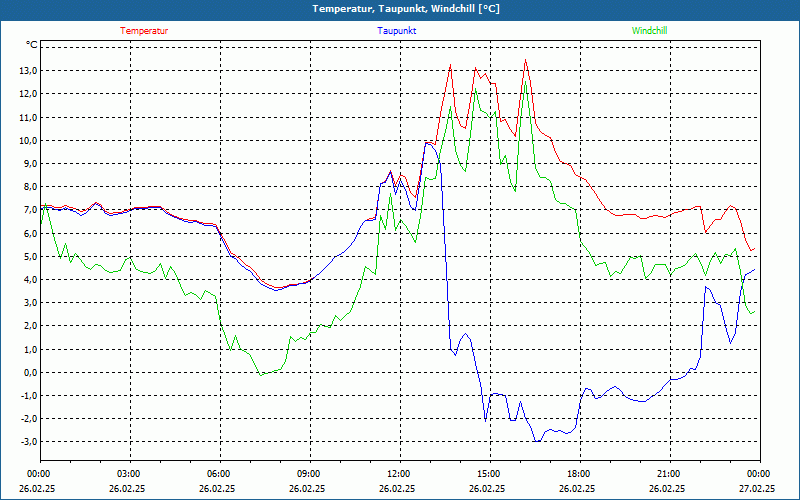This screenshot has width=800, height=500.
Task: Click the -2,0 y-axis value
Action: 29,419
